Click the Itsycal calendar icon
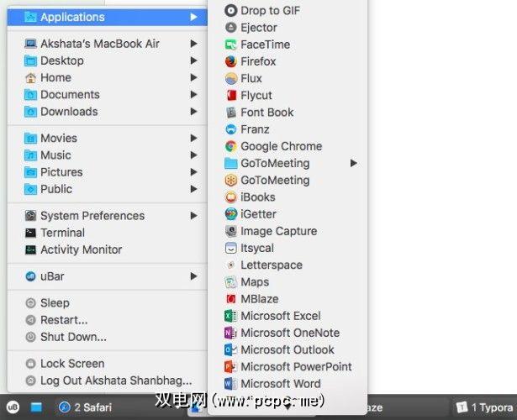This screenshot has width=517, height=420. coord(231,248)
